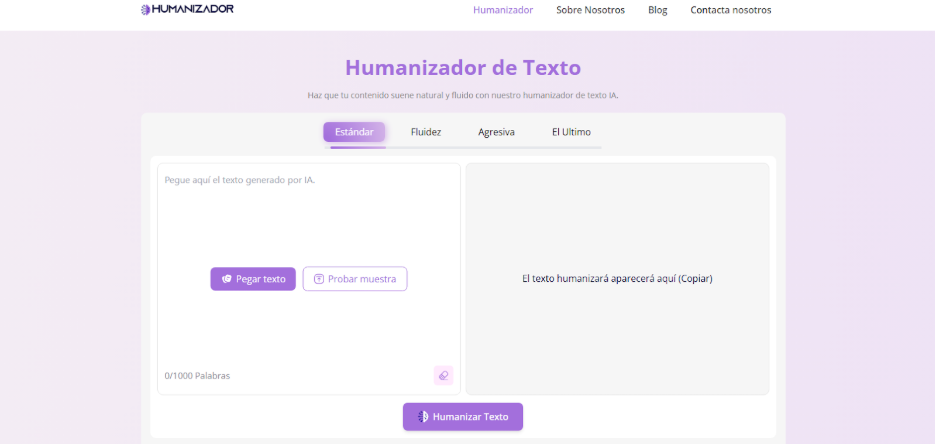Viewport: 935px width, 444px height.
Task: Click the Humanizador de Texto heading
Action: coord(463,67)
